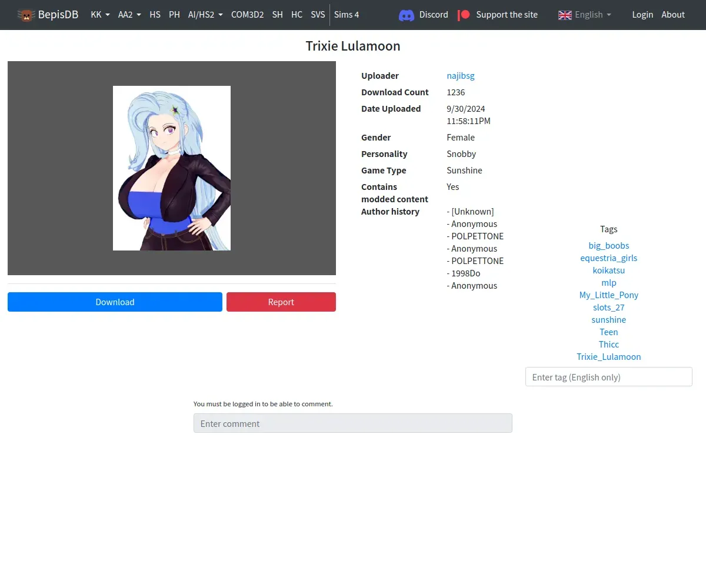Open the HC section
The image size is (706, 588).
coord(297,15)
